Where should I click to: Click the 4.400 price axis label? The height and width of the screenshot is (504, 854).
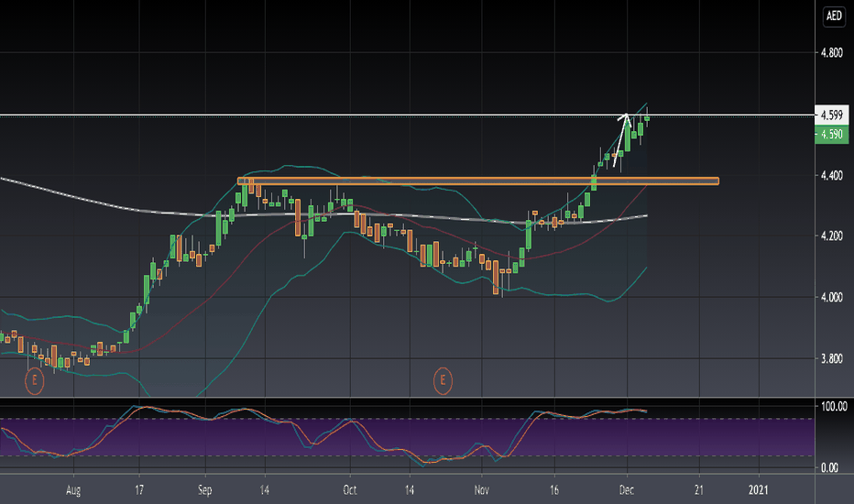click(832, 175)
